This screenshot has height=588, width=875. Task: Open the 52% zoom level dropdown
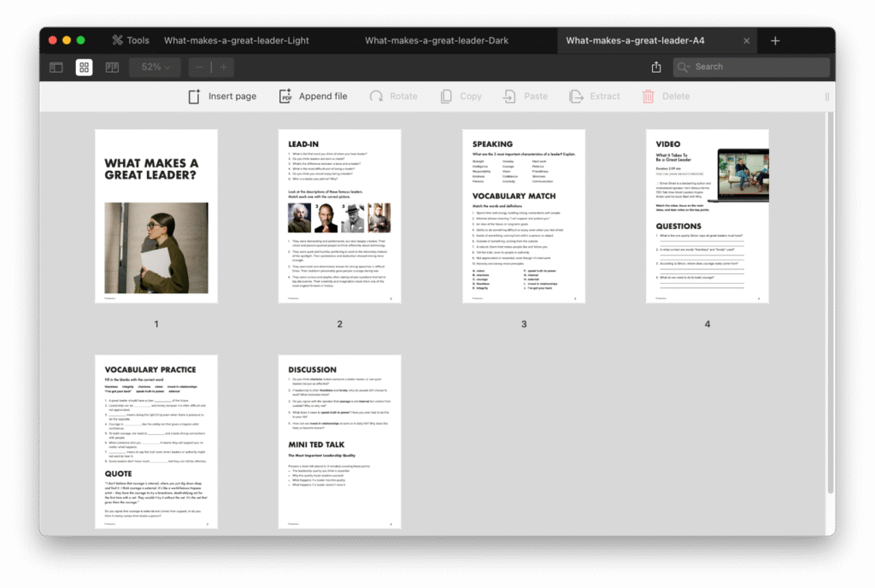pyautogui.click(x=155, y=67)
